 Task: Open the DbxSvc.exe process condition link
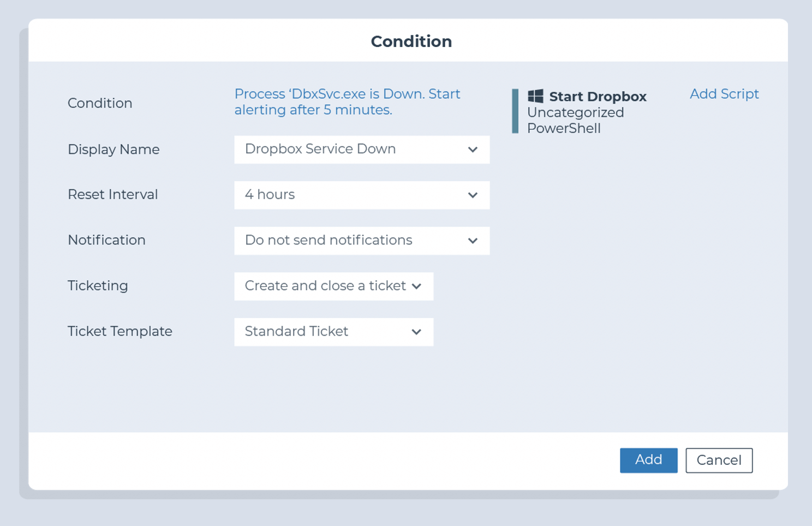pyautogui.click(x=347, y=101)
